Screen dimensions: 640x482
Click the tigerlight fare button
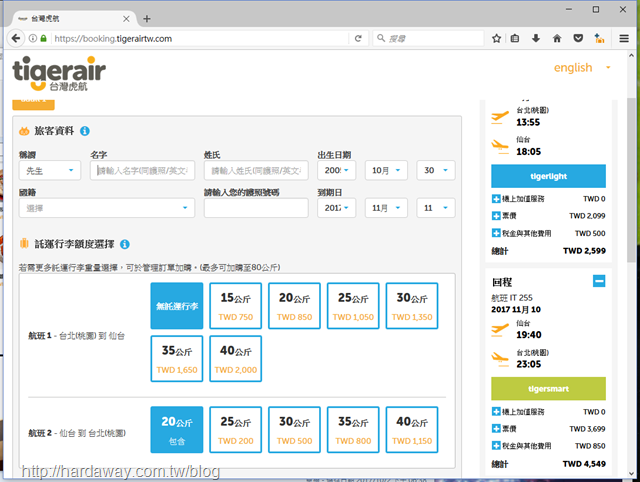coord(548,176)
